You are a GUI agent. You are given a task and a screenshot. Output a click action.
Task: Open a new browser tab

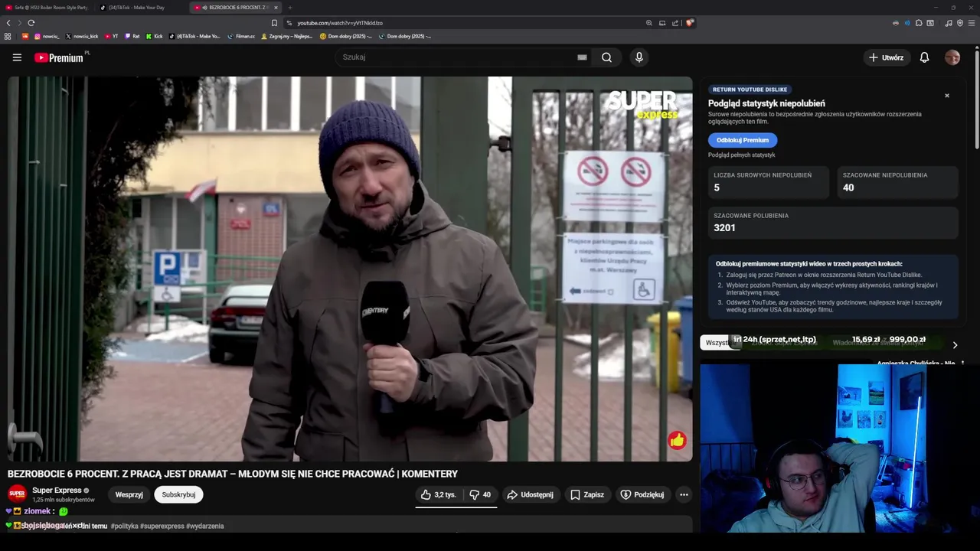pyautogui.click(x=289, y=8)
